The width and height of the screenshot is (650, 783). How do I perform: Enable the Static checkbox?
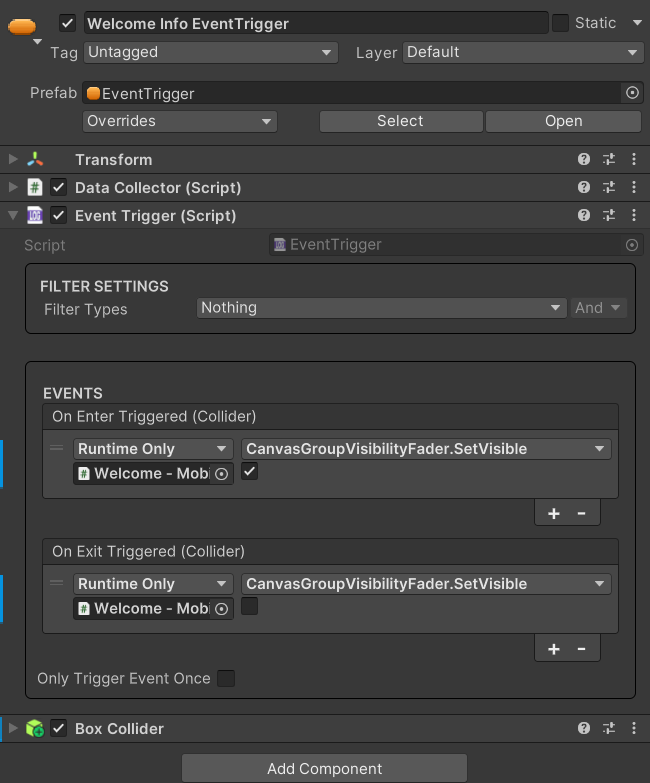[x=560, y=23]
